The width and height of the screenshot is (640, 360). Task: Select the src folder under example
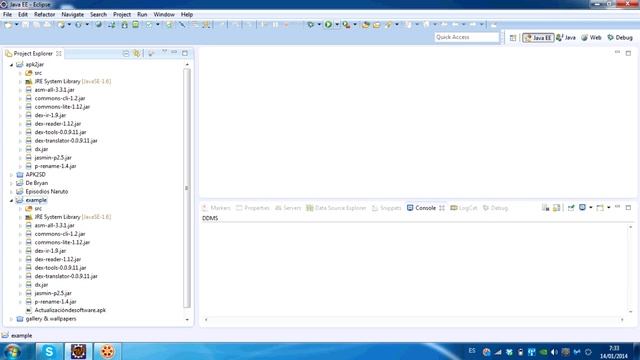(38, 209)
